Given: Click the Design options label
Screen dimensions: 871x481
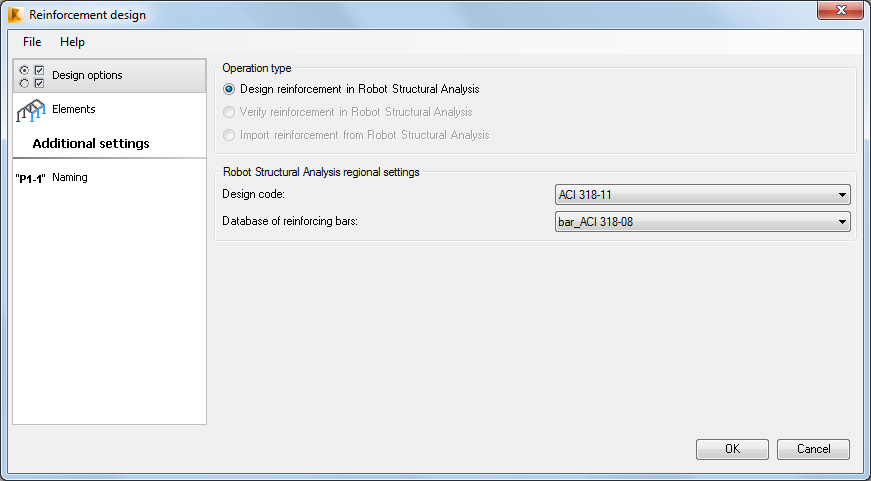Looking at the screenshot, I should click(87, 76).
